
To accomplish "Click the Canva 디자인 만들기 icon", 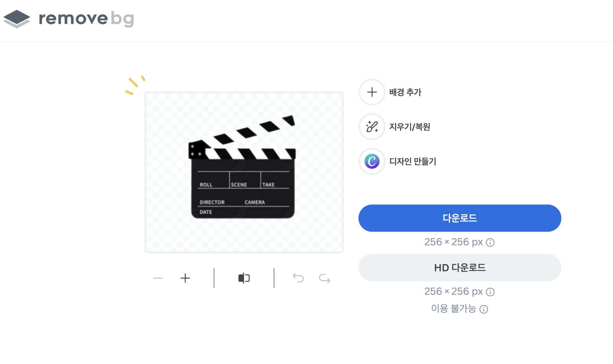I will 372,161.
